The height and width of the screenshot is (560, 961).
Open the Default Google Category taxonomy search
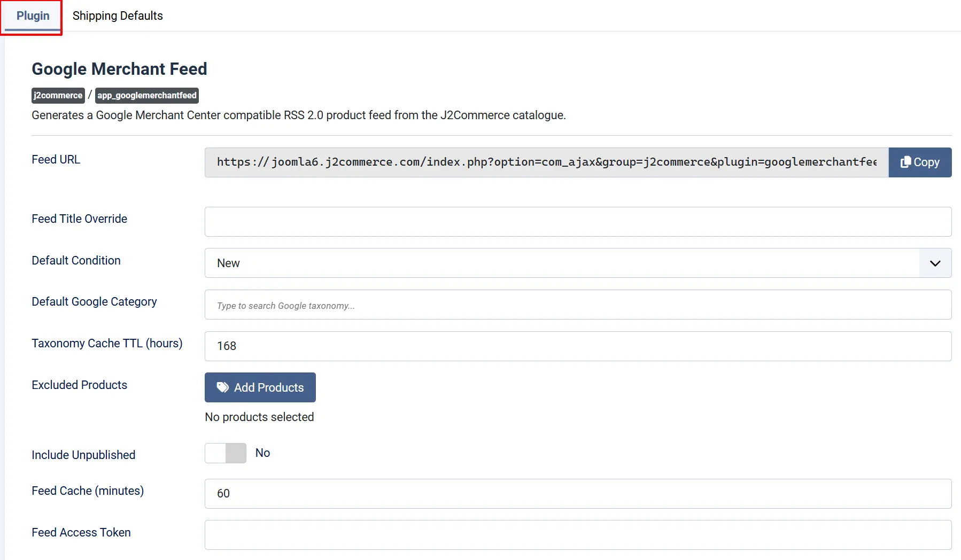tap(578, 305)
